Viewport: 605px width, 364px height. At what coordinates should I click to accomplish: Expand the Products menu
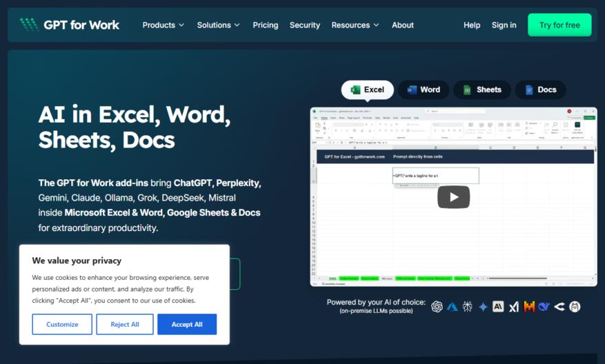[163, 25]
